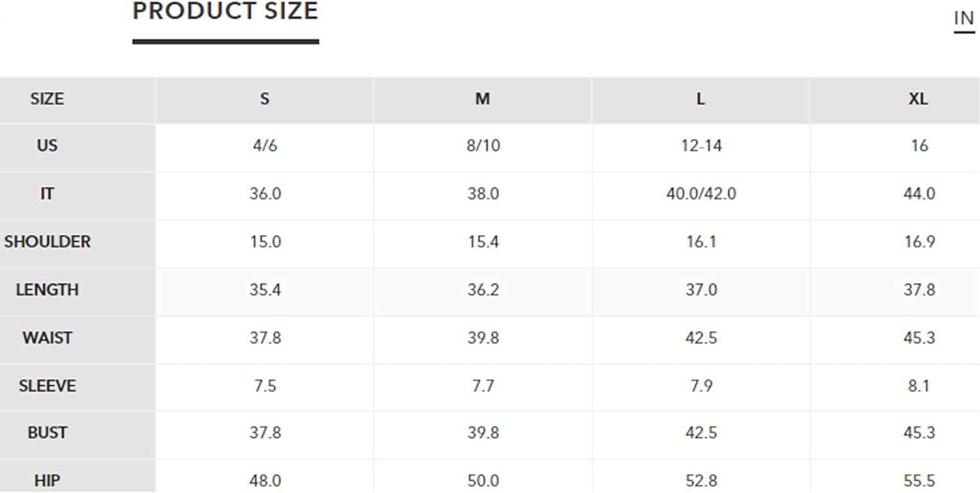Select the PRODUCT SIZE tab heading
This screenshot has width=980, height=493.
225,12
